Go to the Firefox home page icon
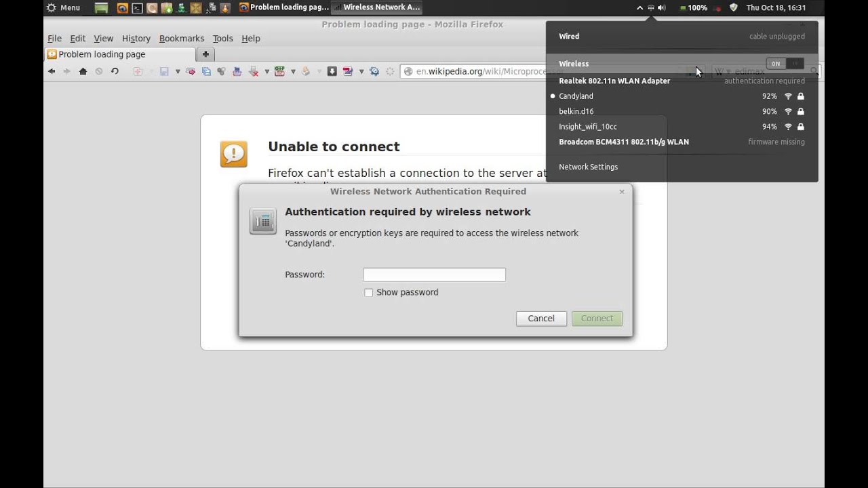Image resolution: width=868 pixels, height=488 pixels. coord(83,71)
